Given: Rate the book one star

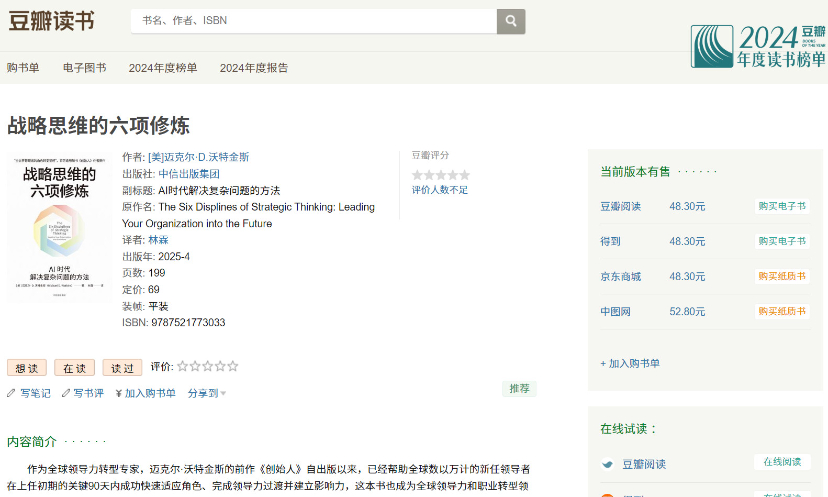Looking at the screenshot, I should point(183,366).
